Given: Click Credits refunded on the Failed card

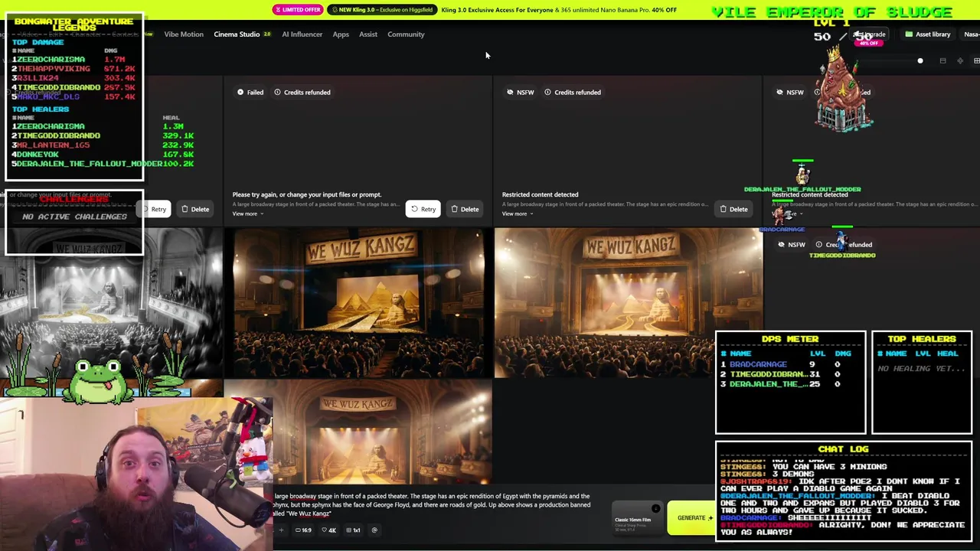Looking at the screenshot, I should coord(302,93).
